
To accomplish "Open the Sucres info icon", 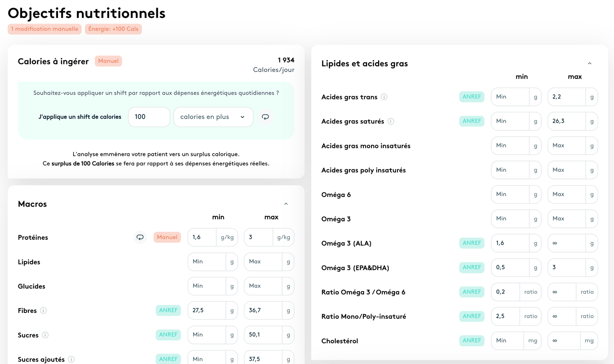I will [x=45, y=335].
